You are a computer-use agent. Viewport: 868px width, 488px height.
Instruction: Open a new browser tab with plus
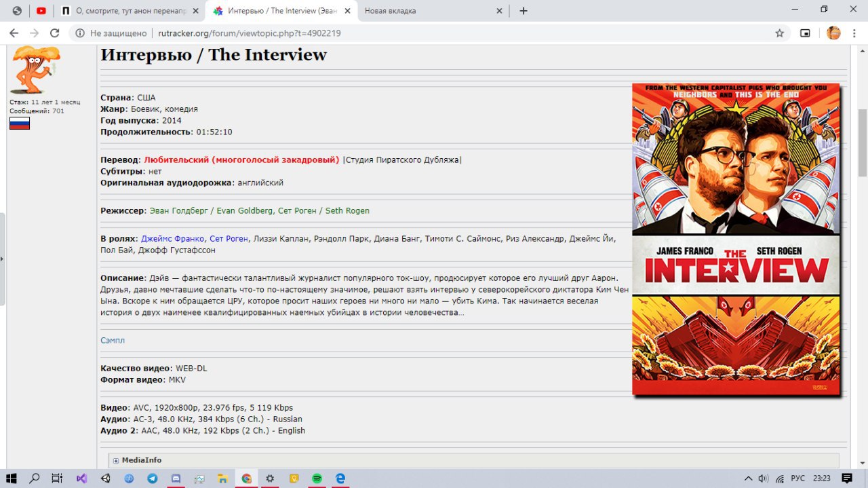pyautogui.click(x=524, y=11)
